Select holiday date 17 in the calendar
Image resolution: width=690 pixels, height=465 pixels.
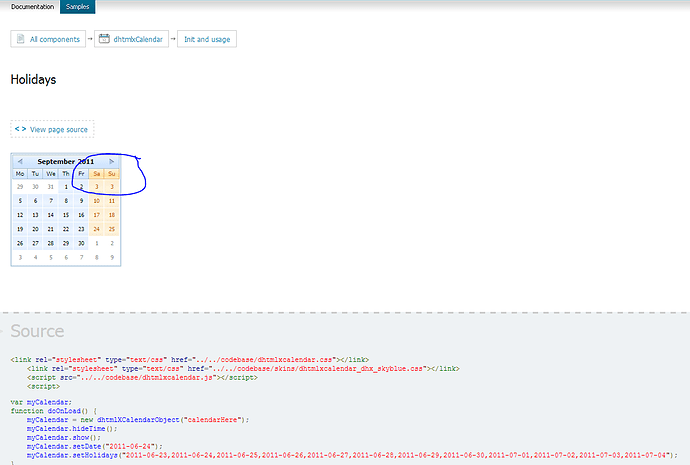pyautogui.click(x=96, y=215)
